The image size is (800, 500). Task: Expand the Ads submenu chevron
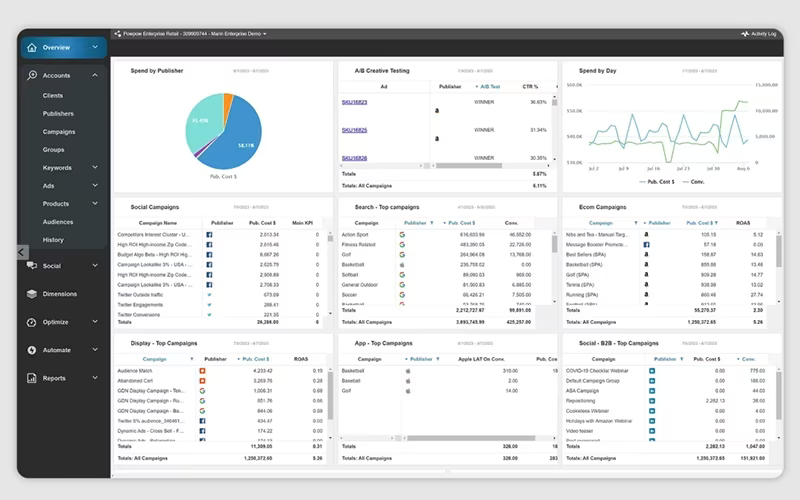click(95, 186)
